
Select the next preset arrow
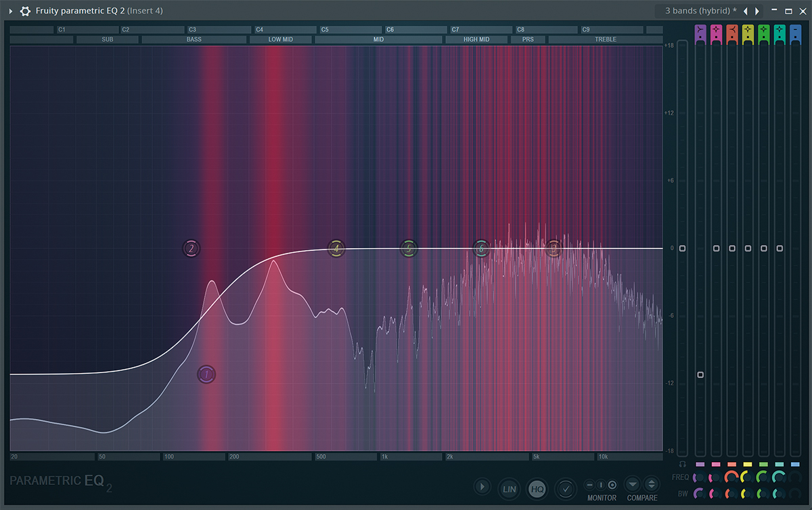[x=757, y=11]
